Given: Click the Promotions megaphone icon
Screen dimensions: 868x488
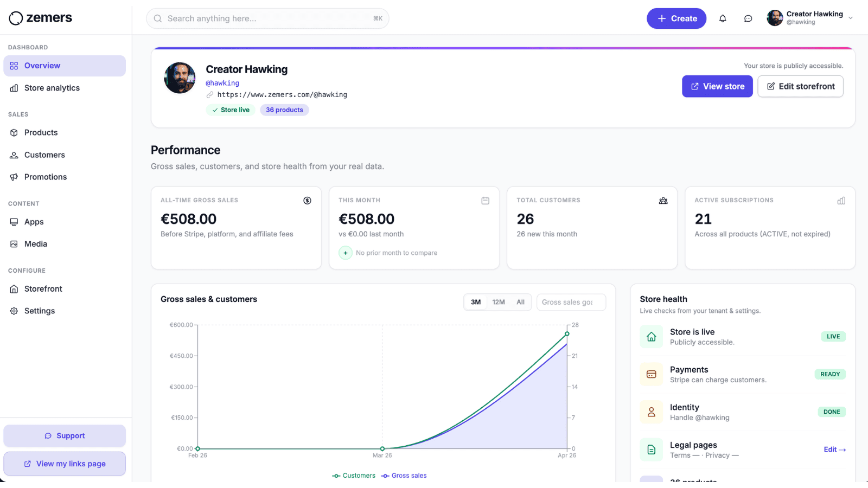Looking at the screenshot, I should coord(14,177).
